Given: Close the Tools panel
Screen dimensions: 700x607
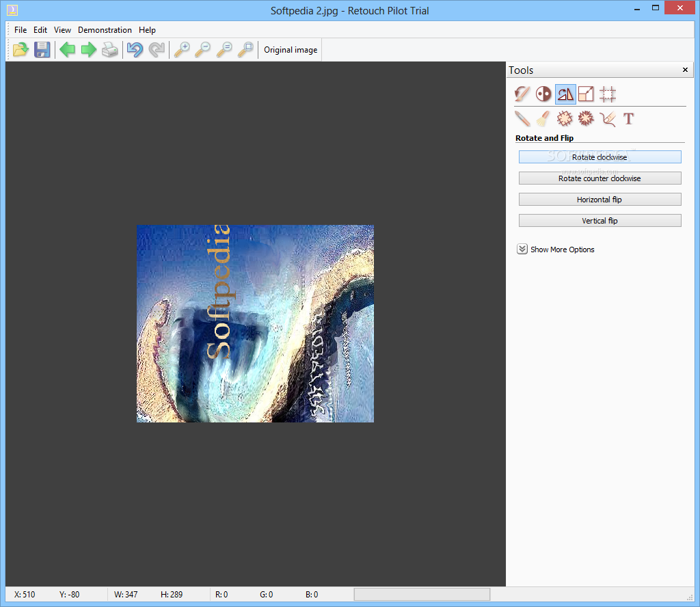Looking at the screenshot, I should [x=685, y=70].
